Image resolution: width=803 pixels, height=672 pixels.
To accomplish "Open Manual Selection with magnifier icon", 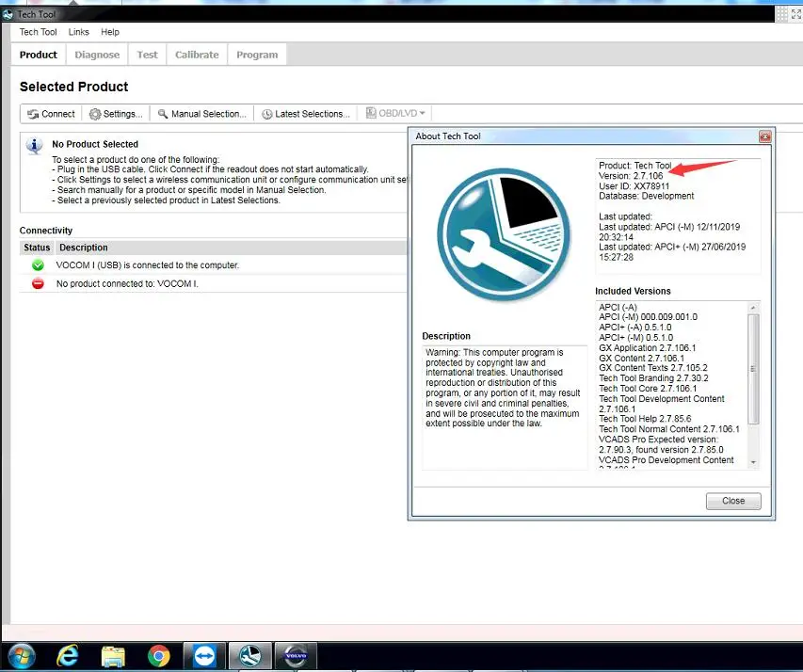I will (202, 114).
